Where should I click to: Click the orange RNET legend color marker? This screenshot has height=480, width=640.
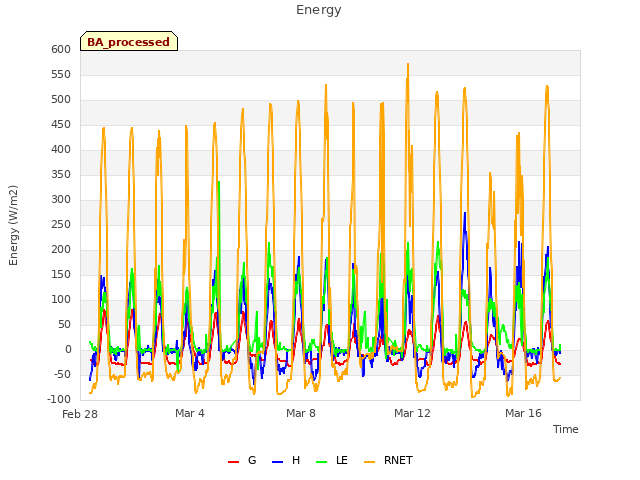[369, 462]
